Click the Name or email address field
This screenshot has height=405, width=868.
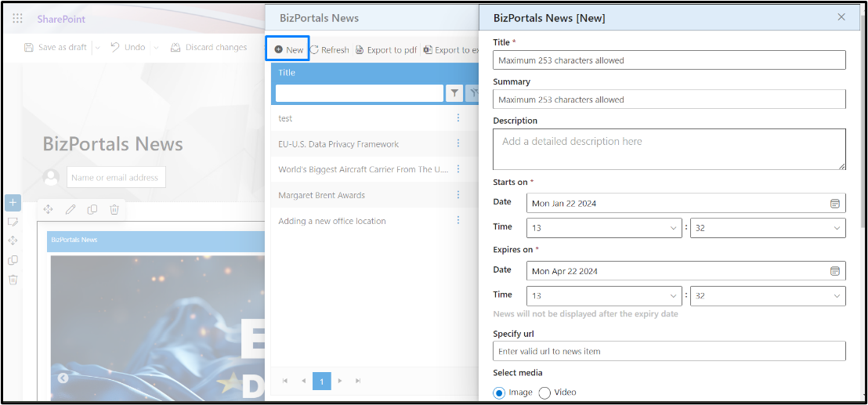point(116,178)
